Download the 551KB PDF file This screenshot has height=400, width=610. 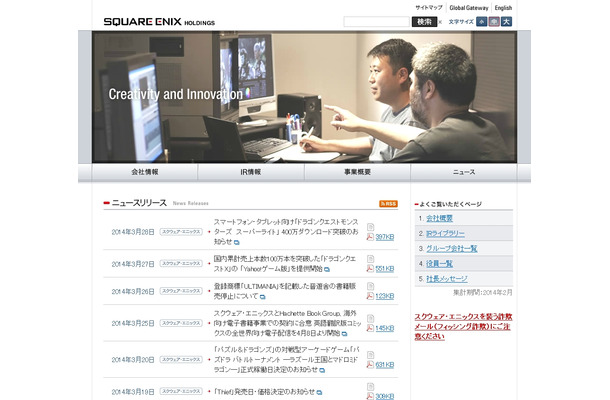pos(385,269)
